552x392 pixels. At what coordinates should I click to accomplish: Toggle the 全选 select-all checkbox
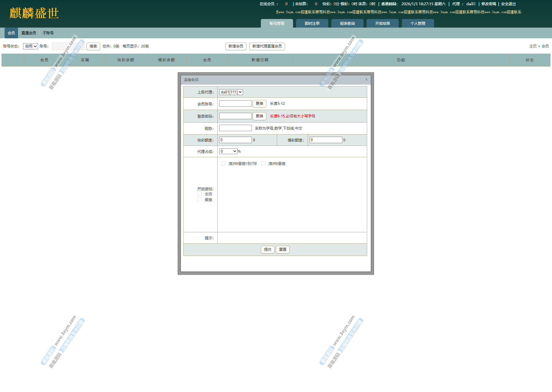coord(200,194)
